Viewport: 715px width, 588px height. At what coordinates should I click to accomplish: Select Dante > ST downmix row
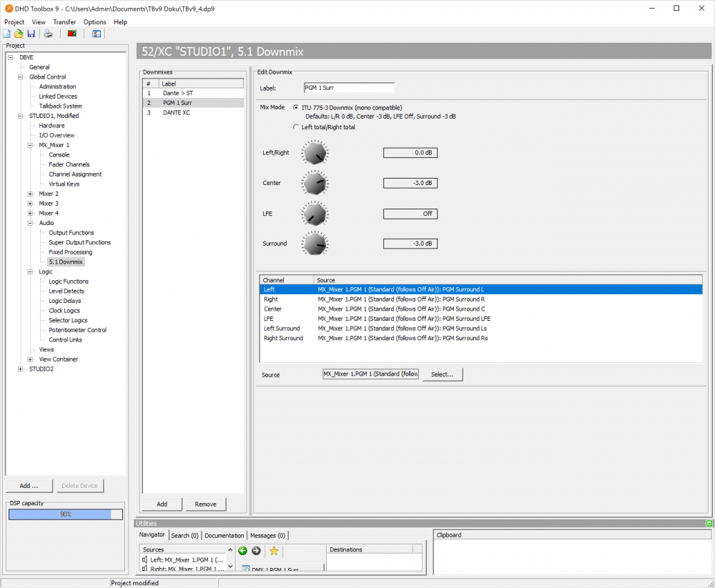pyautogui.click(x=193, y=93)
